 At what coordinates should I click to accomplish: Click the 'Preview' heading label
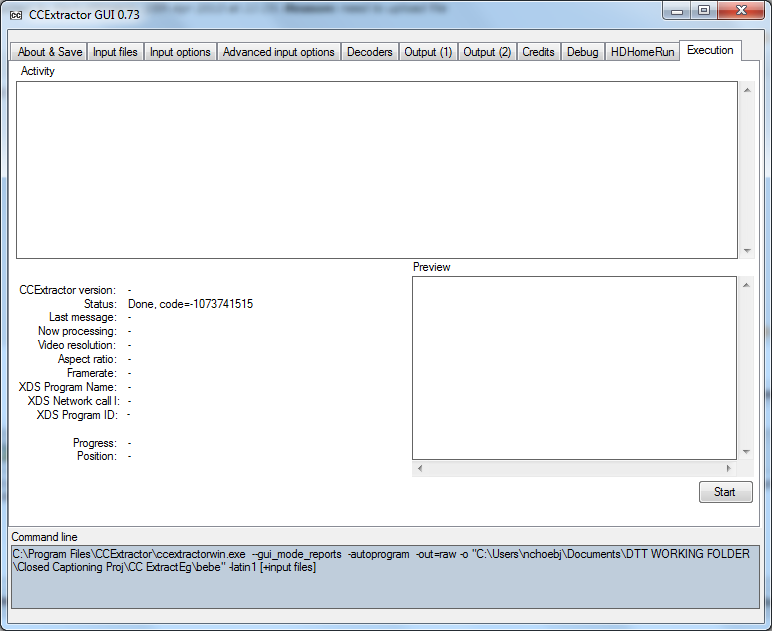pos(432,267)
